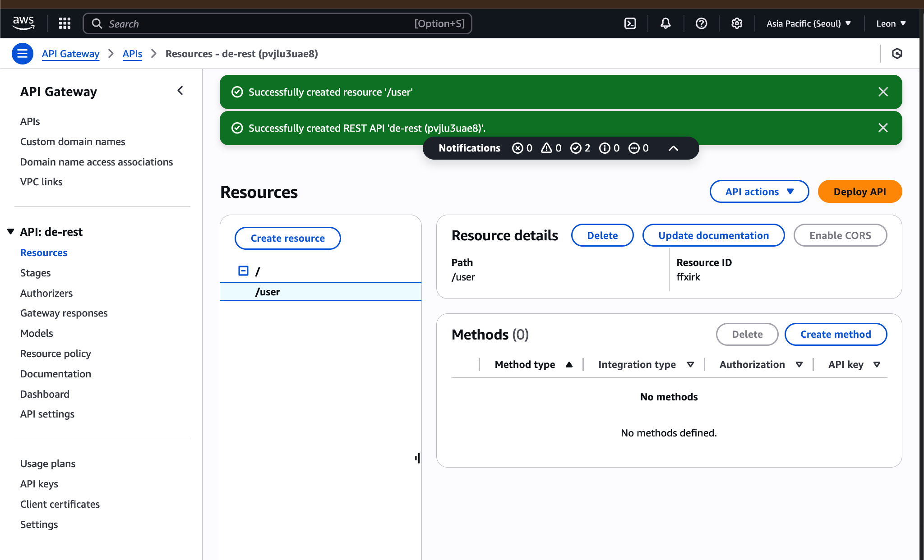Viewport: 924px width, 560px height.
Task: Open the hexagon panel icon at right
Action: point(897,54)
